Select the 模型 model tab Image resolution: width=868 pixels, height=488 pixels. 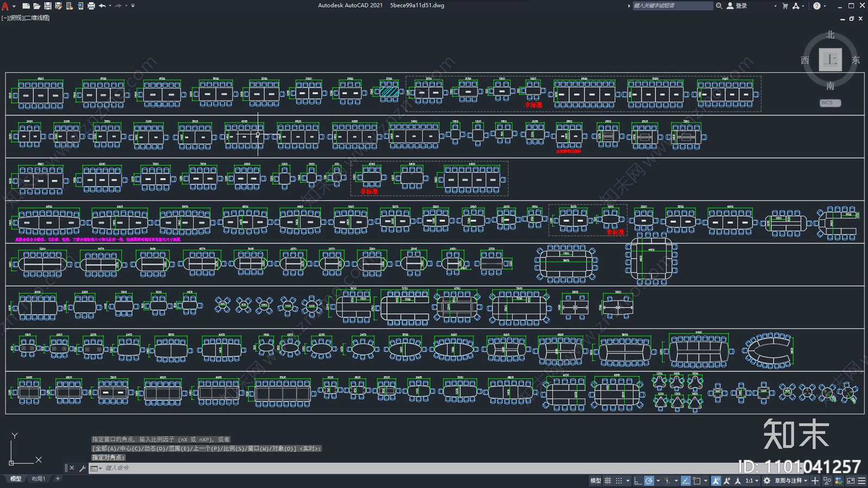[x=16, y=479]
